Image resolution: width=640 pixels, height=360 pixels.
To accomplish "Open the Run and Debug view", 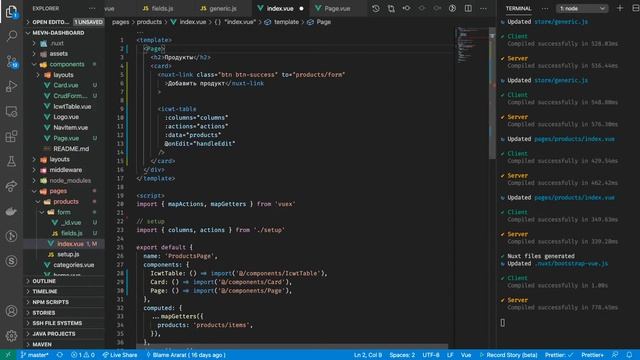I will click(x=11, y=87).
